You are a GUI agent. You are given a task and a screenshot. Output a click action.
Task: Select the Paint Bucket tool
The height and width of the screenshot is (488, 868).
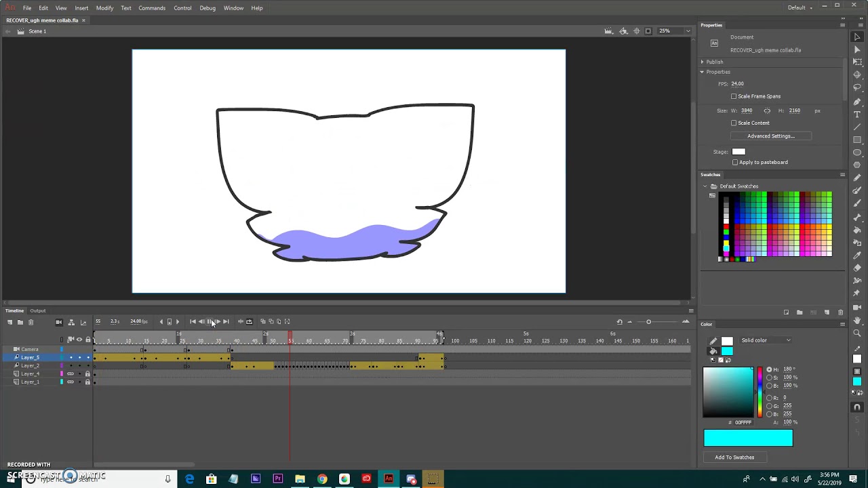tap(857, 230)
